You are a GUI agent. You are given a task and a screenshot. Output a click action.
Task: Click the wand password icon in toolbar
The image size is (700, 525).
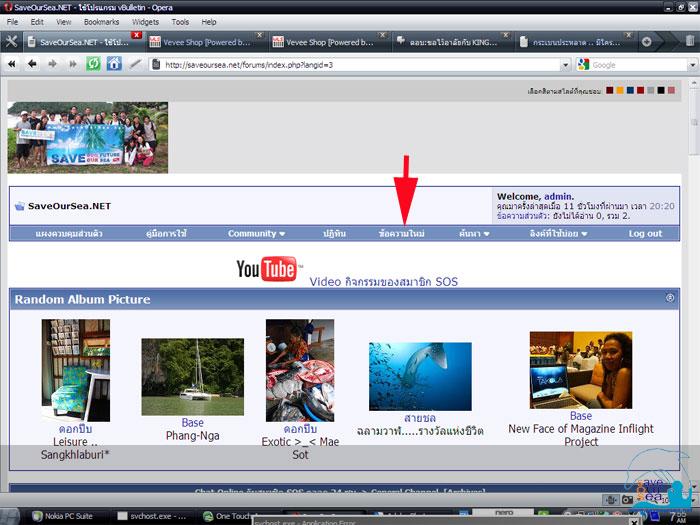(135, 64)
